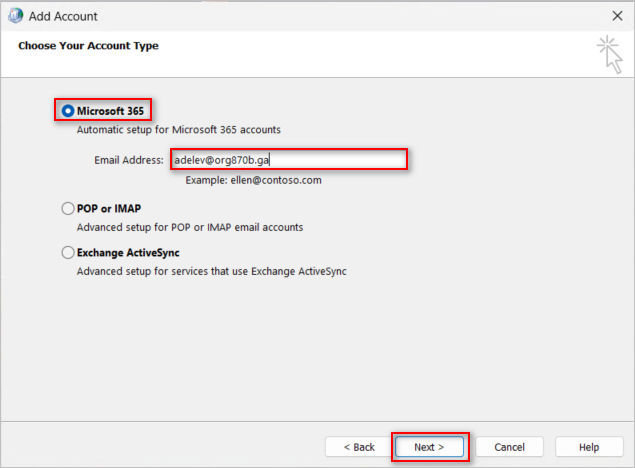Image resolution: width=635 pixels, height=468 pixels.
Task: Click the 'Email Address:' label
Action: (129, 160)
